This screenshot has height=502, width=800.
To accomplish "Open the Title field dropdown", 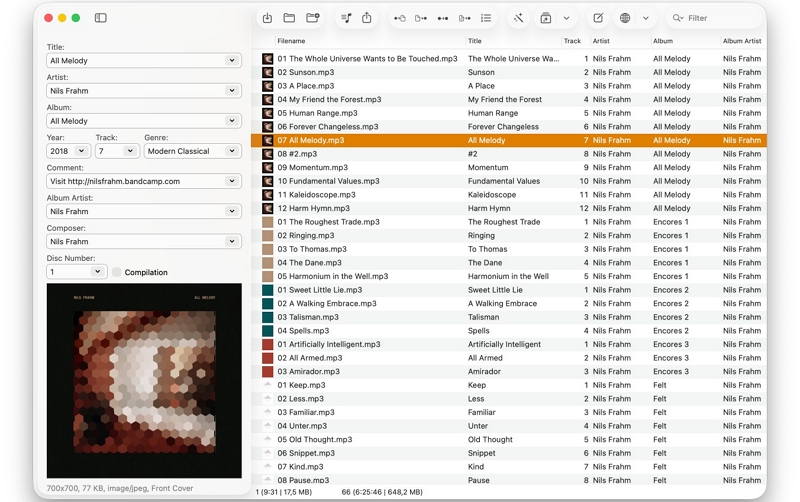I will (232, 60).
